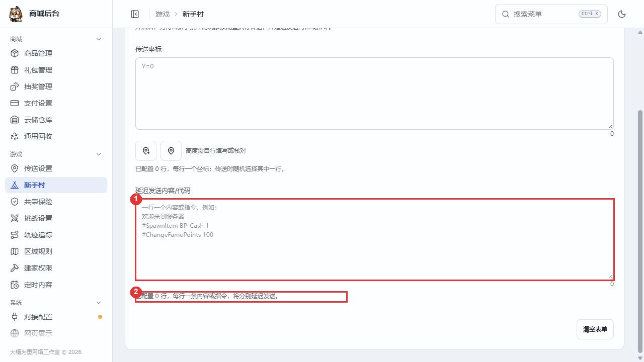Screen dimensions: 644x362
Task: Collapse the 系统 sidebar section
Action: [x=99, y=303]
